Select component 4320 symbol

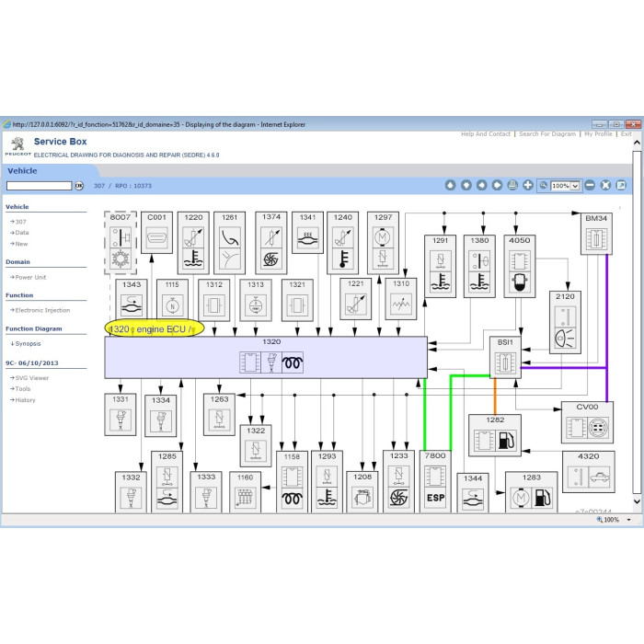(589, 472)
